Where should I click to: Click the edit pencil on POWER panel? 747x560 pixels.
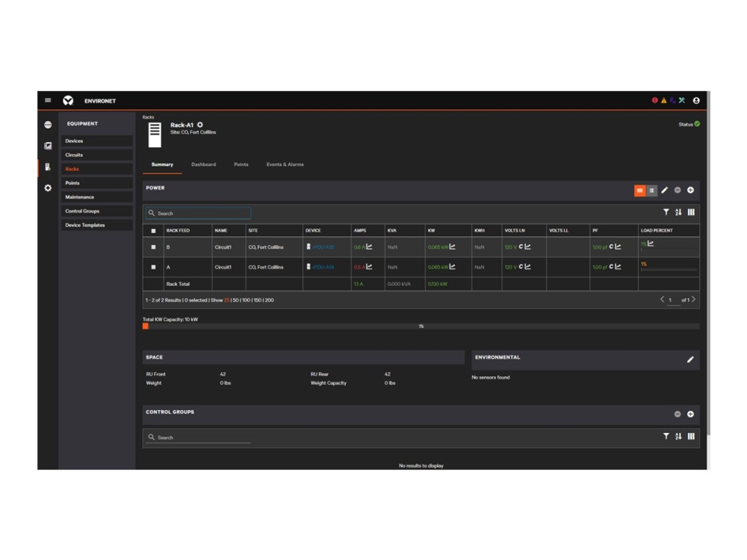664,190
